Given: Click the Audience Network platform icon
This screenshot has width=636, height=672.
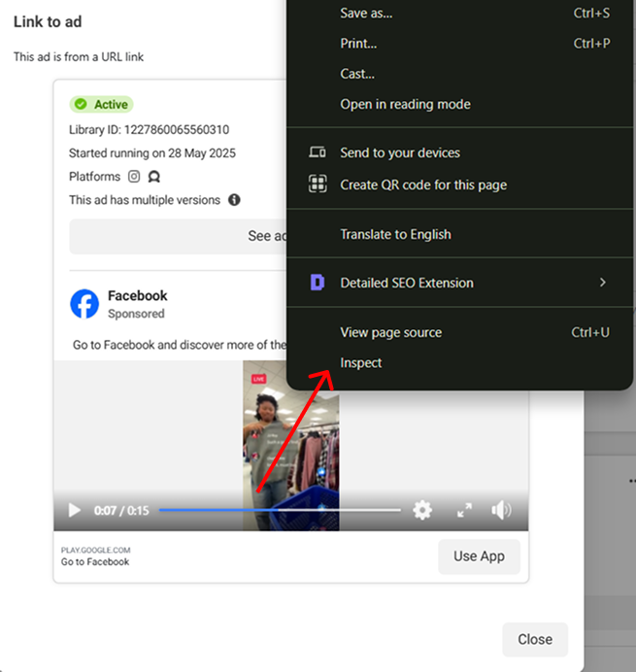Looking at the screenshot, I should pyautogui.click(x=153, y=177).
